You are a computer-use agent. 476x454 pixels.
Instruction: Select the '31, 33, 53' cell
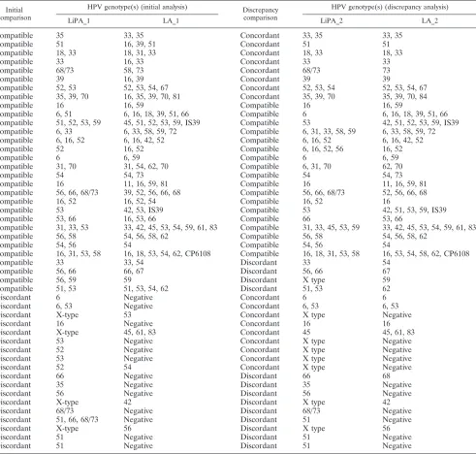coord(72,228)
